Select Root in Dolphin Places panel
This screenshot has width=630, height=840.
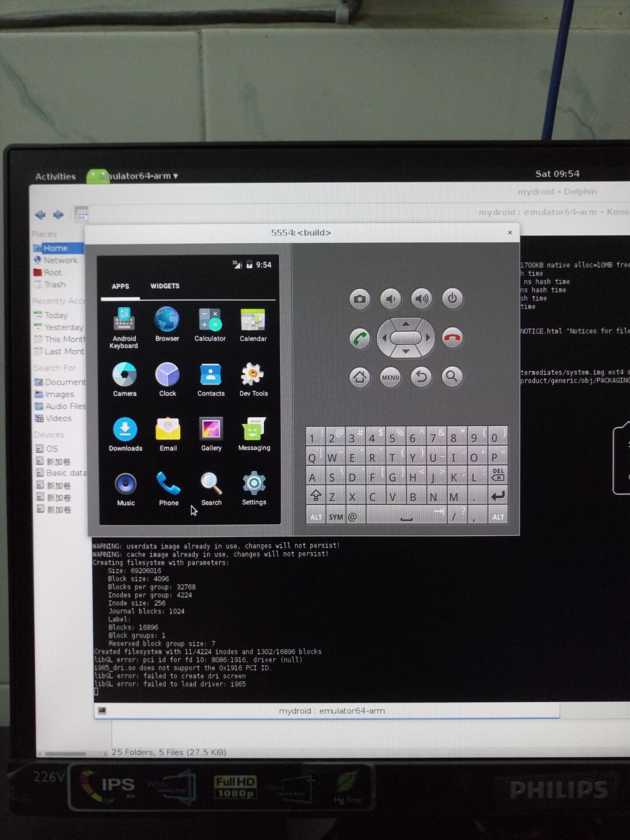tap(48, 273)
